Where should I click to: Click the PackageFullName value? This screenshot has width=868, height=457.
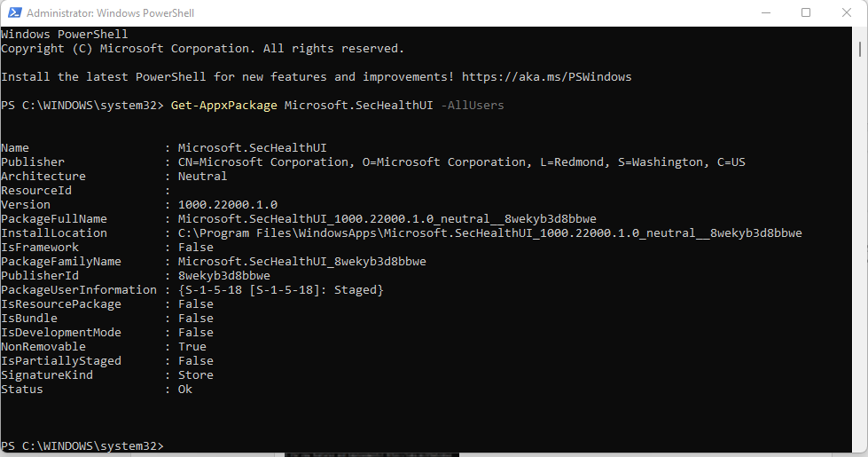[x=387, y=219]
